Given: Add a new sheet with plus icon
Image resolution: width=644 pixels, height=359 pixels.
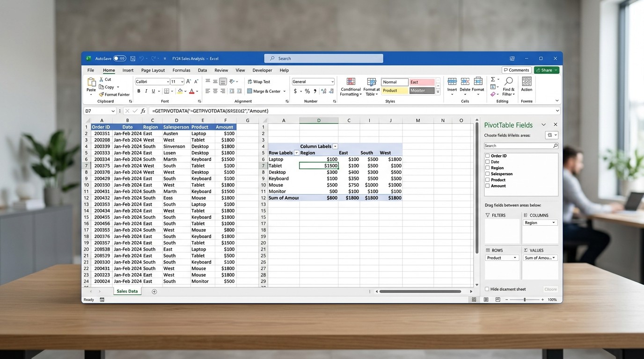Looking at the screenshot, I should pyautogui.click(x=154, y=292).
